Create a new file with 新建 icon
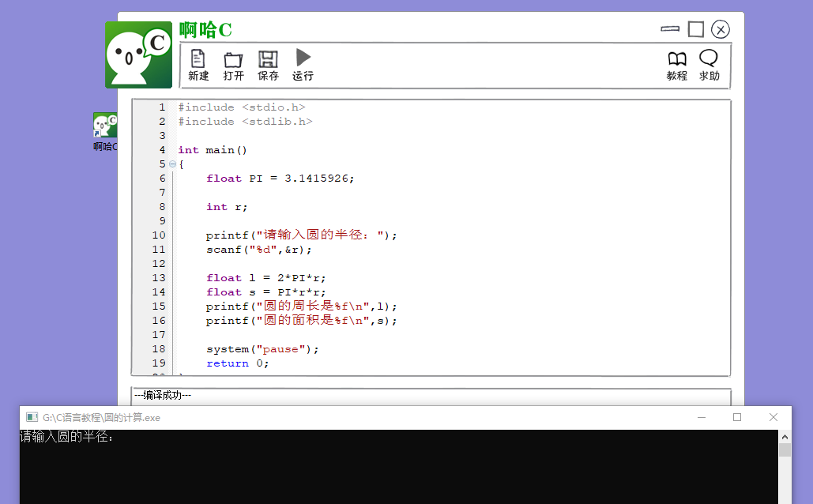The image size is (813, 504). (198, 65)
